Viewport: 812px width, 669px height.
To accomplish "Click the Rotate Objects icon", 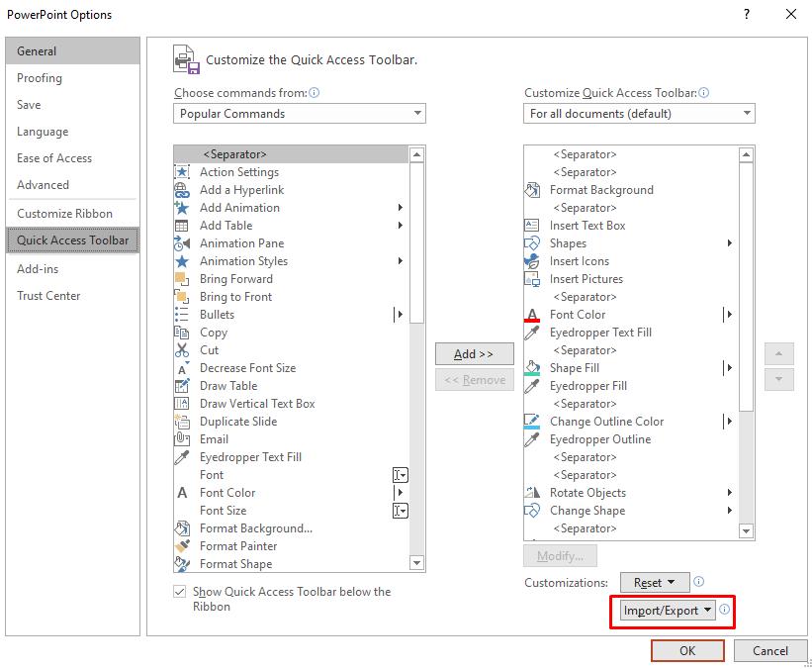I will (x=532, y=492).
